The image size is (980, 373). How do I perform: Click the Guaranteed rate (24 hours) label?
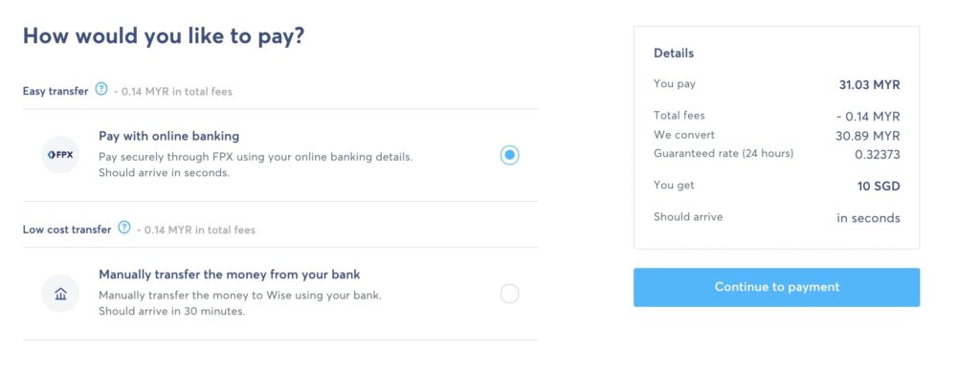click(724, 154)
